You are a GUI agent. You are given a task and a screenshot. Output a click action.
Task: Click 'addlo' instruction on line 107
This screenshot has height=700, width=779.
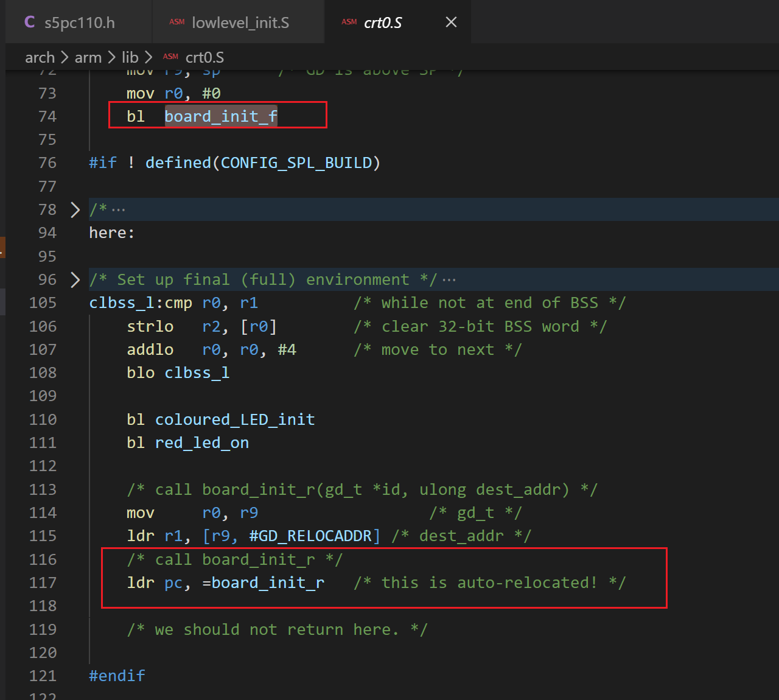pos(150,349)
